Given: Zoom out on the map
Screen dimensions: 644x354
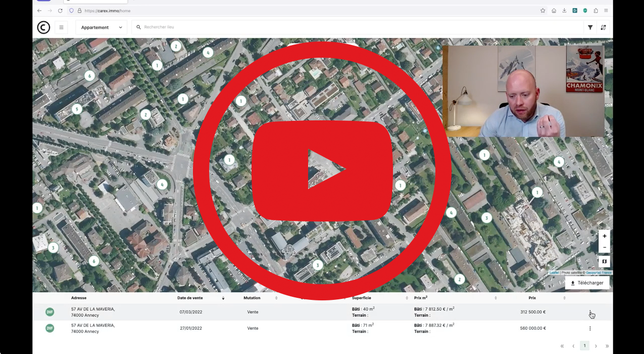Looking at the screenshot, I should [x=604, y=247].
